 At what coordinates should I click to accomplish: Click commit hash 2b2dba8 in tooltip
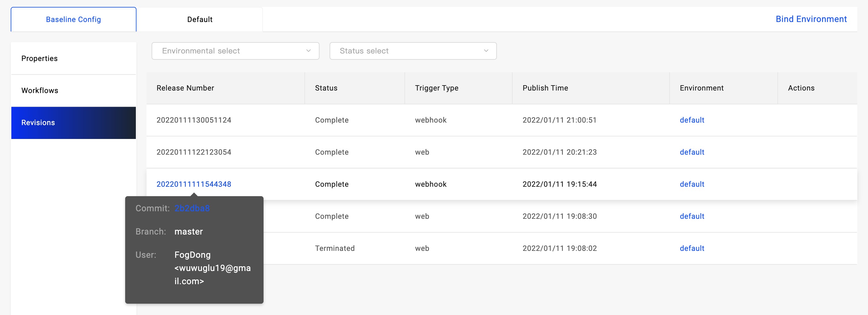coord(192,208)
